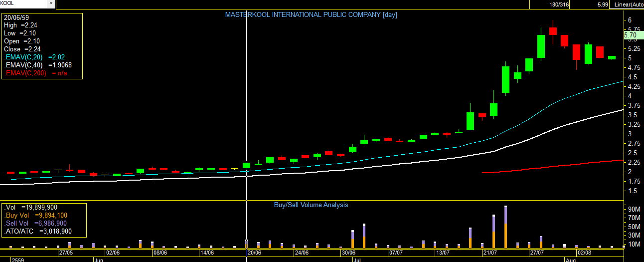Click the 07/07 date axis label
Viewport: 644px width, 262px height.
395,253
